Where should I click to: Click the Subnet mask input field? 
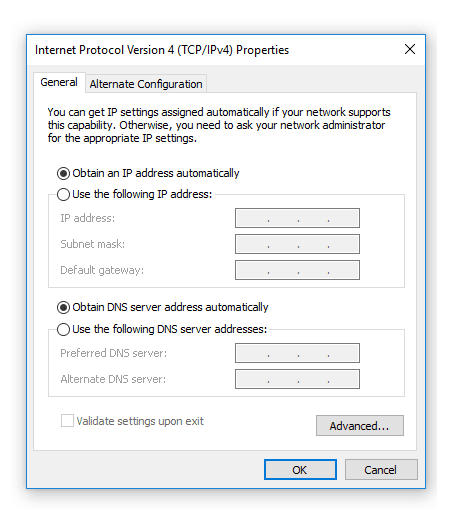[x=297, y=244]
